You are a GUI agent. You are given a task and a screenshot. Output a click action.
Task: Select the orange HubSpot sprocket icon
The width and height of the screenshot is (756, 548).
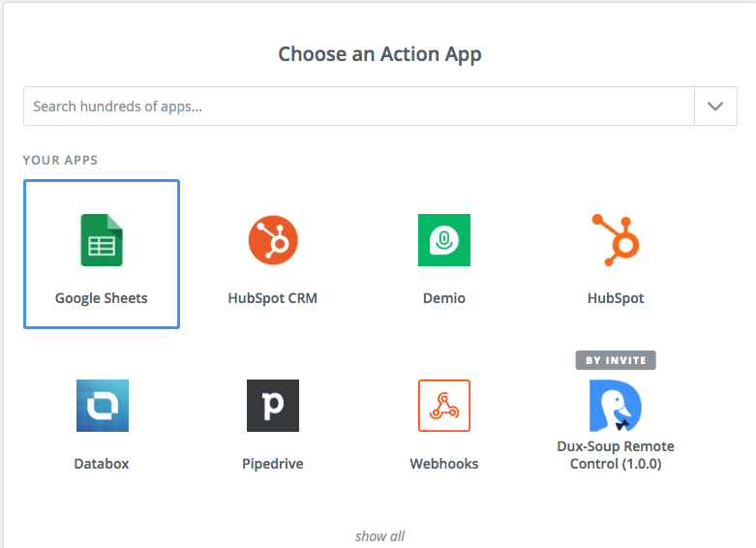(x=616, y=240)
